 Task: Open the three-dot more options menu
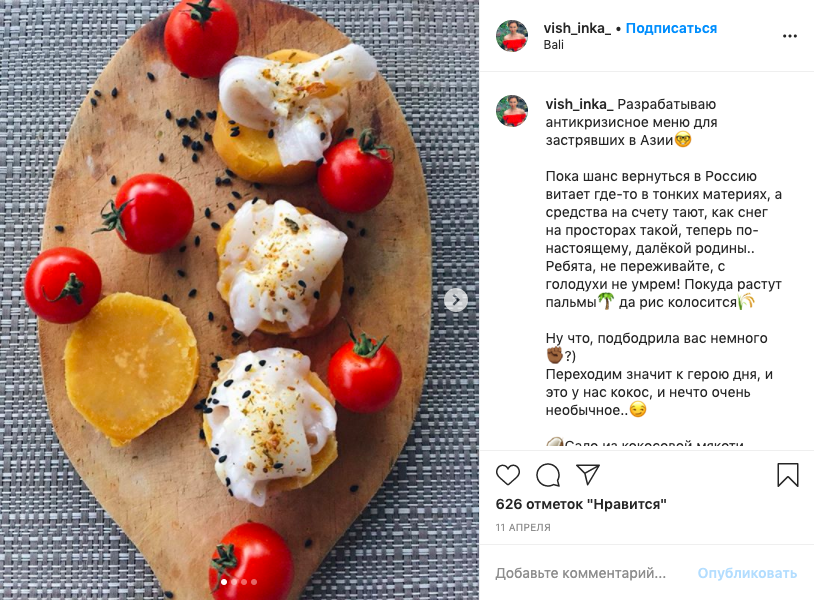(790, 36)
